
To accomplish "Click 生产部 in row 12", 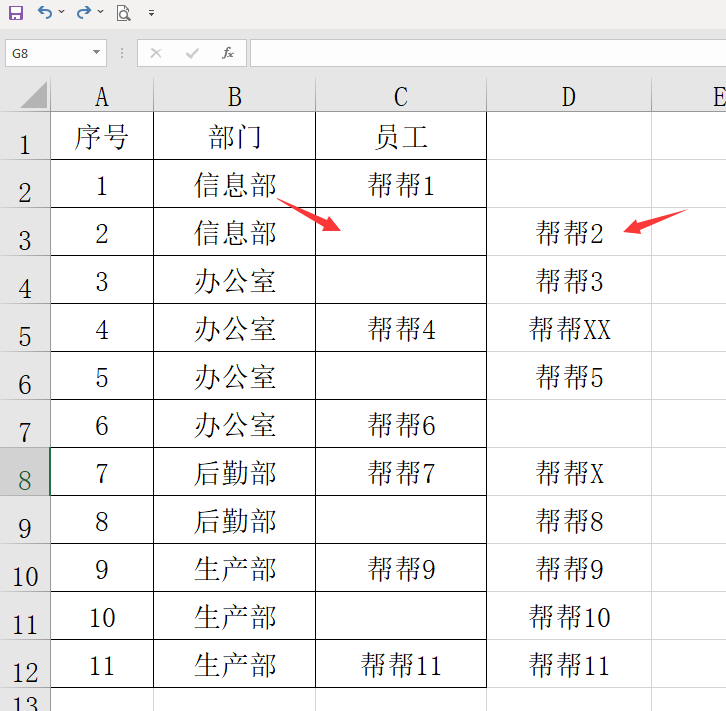I will tap(234, 664).
